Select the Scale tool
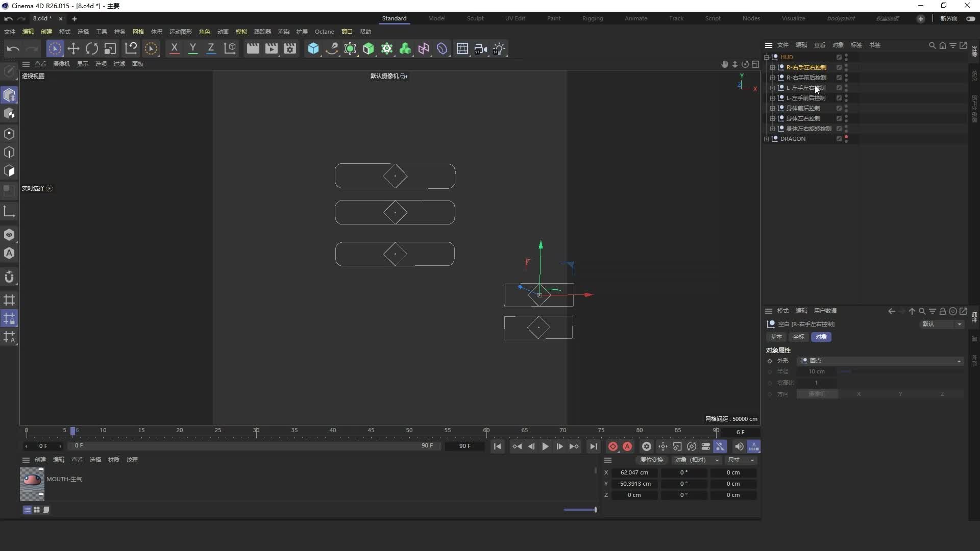The width and height of the screenshot is (980, 551). [x=110, y=48]
